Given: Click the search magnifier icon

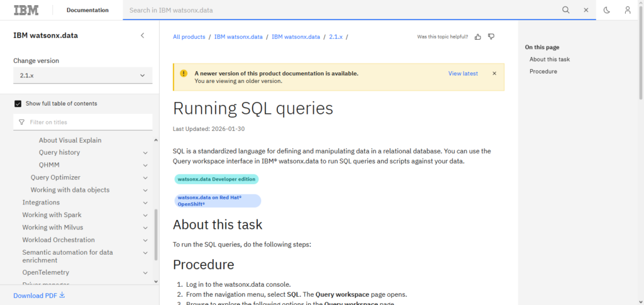Looking at the screenshot, I should click(x=566, y=10).
